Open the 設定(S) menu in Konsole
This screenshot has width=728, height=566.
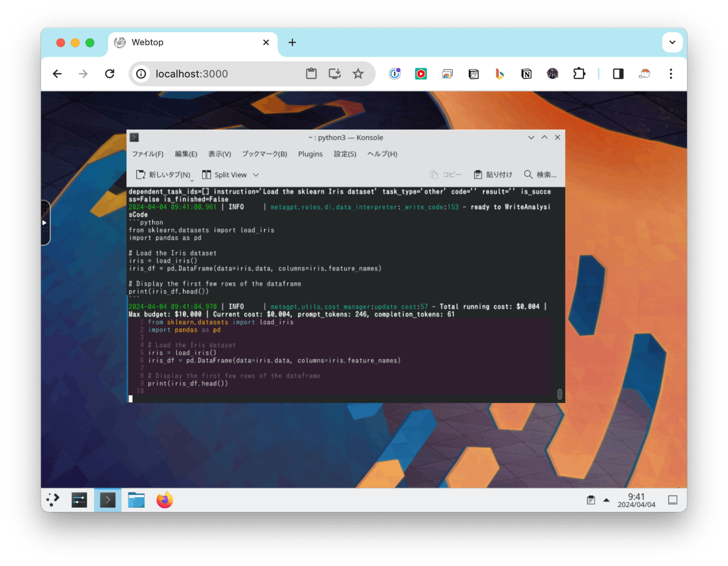coord(345,154)
